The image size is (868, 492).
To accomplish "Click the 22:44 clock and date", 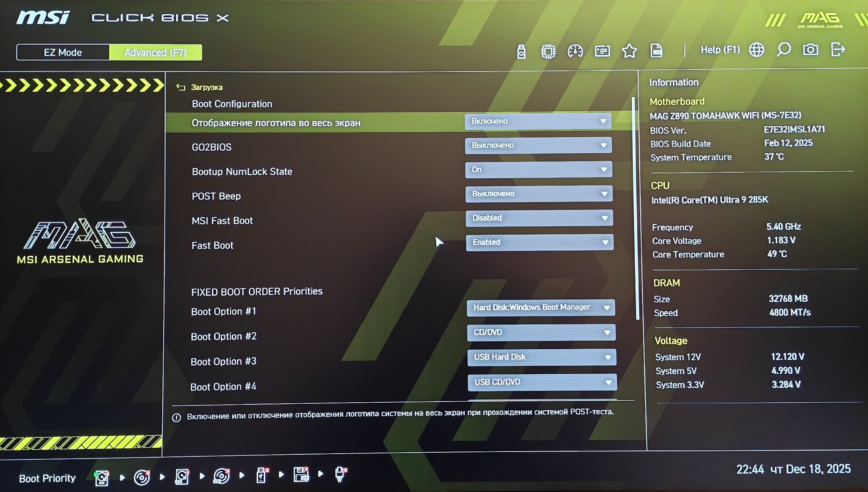I will tap(793, 469).
